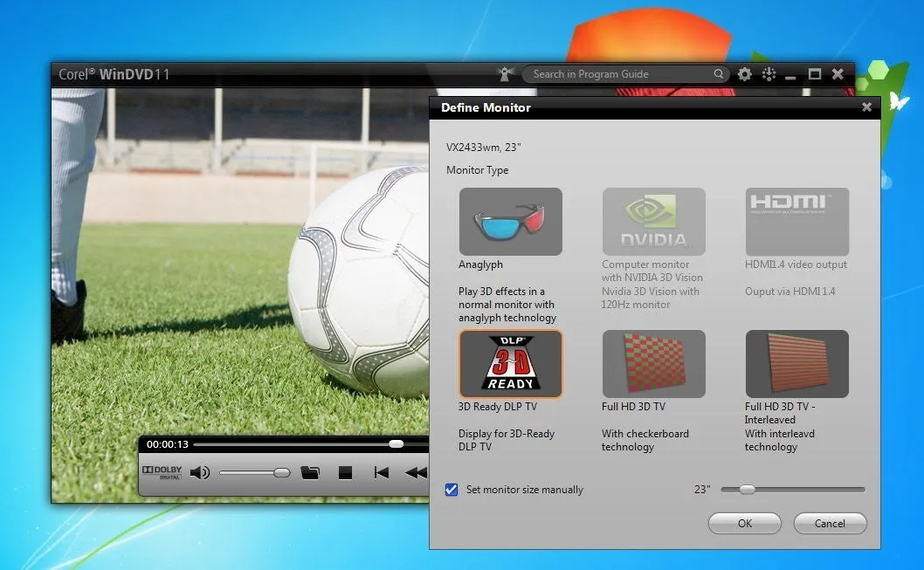
Task: Click the magnifier search icon
Action: click(719, 74)
